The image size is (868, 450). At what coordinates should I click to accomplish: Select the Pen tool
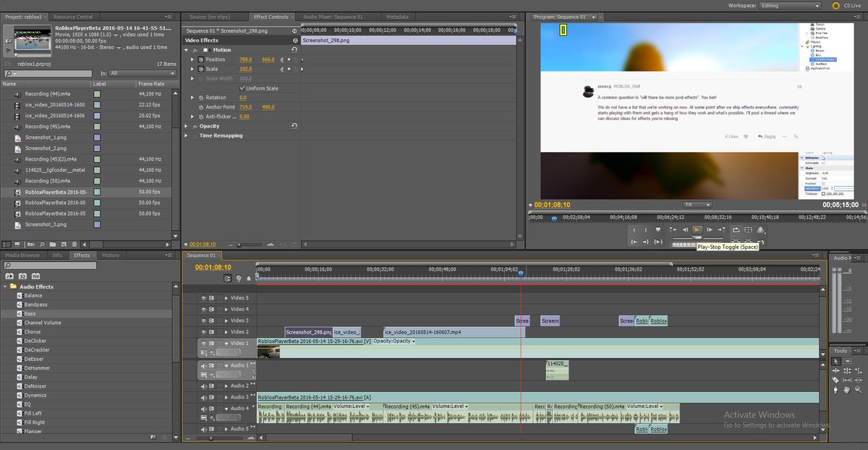835,390
